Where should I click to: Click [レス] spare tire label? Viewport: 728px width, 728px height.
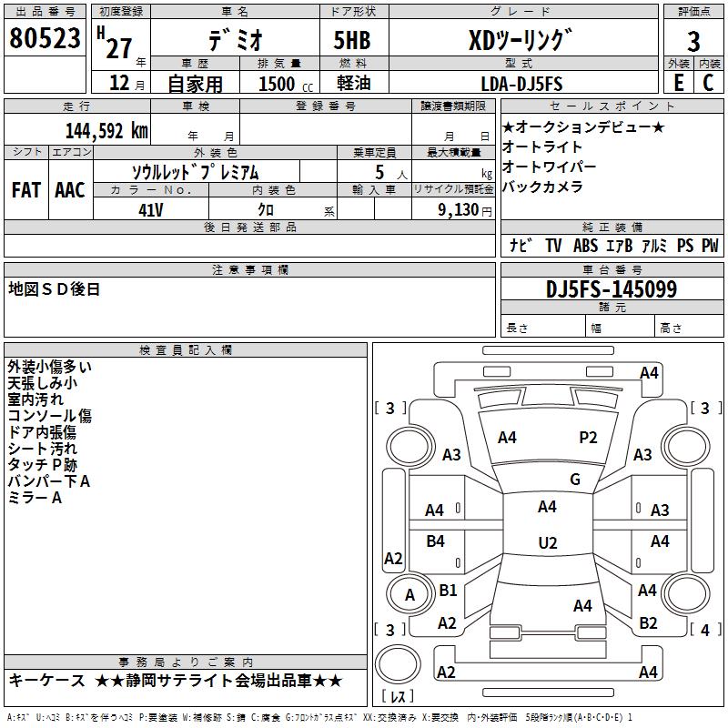pos(398,695)
